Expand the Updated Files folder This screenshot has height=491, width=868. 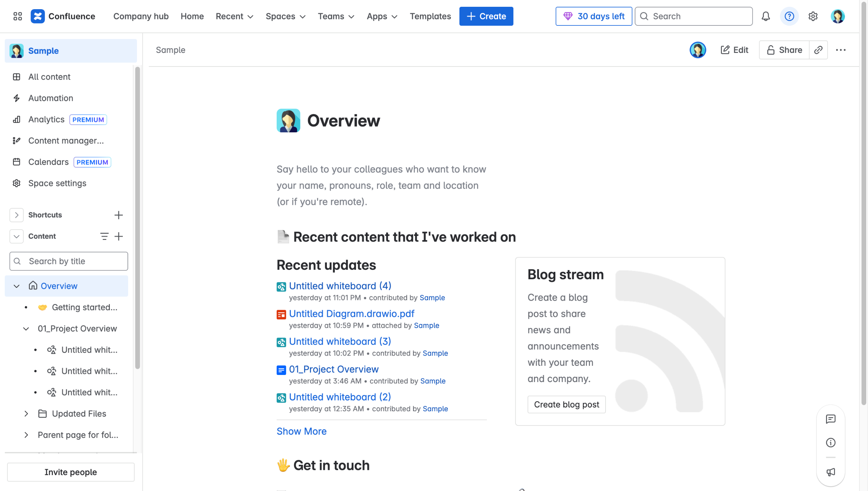[26, 414]
